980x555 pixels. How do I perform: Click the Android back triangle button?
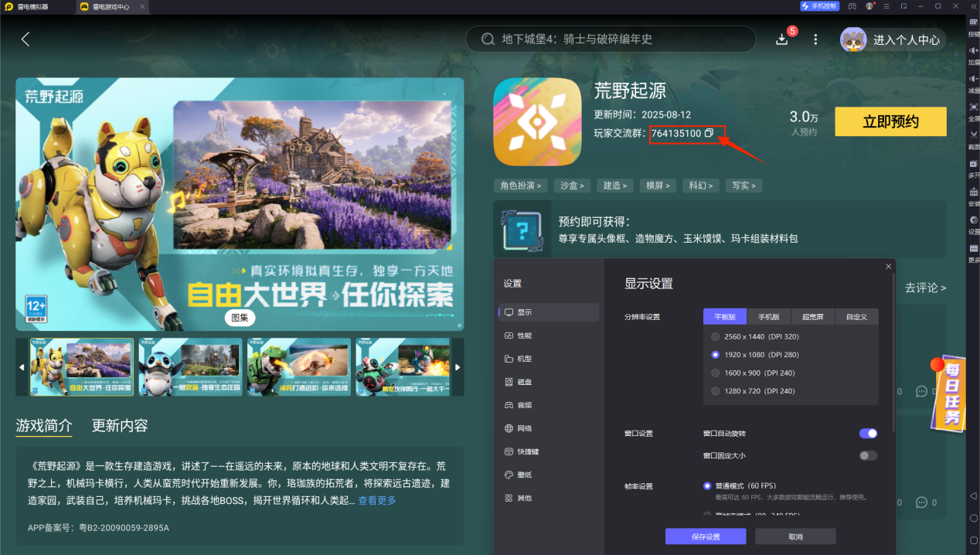(973, 495)
